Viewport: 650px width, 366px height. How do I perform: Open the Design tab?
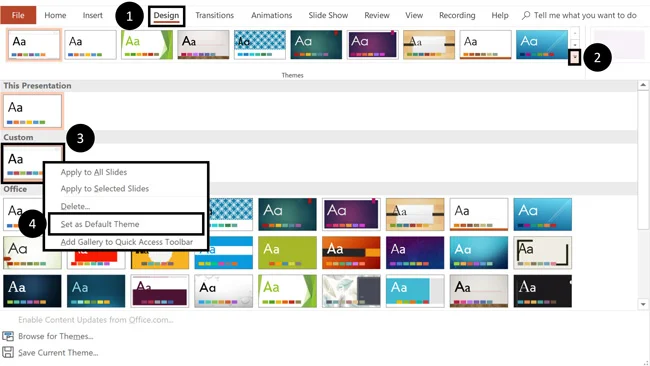pyautogui.click(x=166, y=15)
